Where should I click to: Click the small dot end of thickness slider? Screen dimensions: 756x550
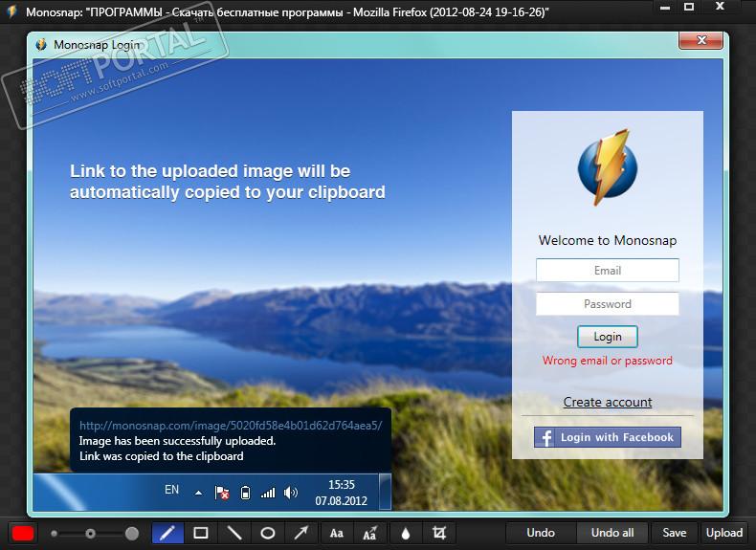[54, 534]
